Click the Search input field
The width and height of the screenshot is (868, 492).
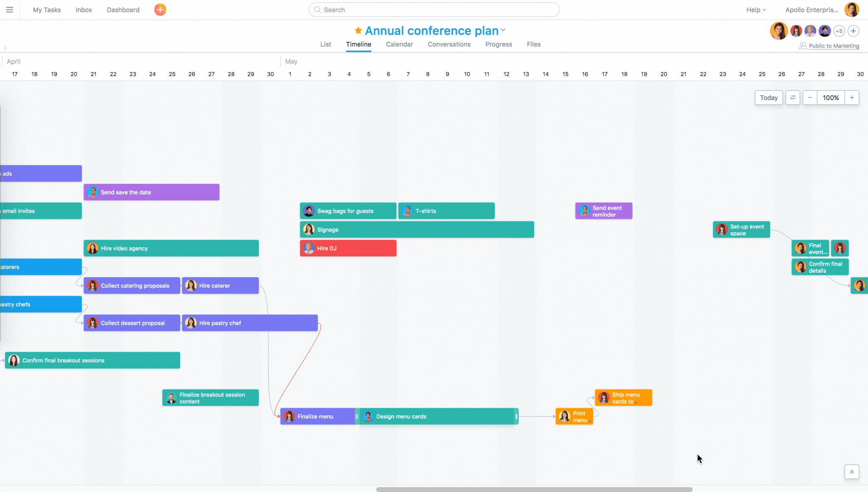434,10
